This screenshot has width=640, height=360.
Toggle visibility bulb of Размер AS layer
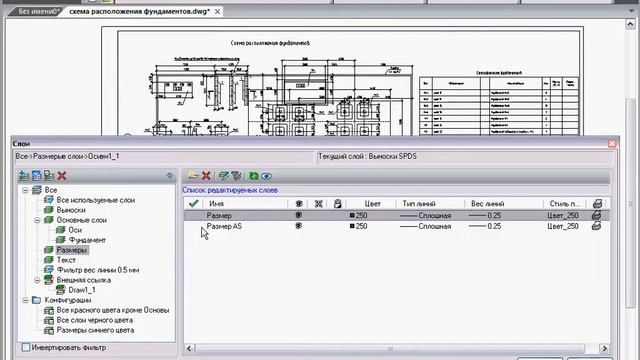(299, 226)
